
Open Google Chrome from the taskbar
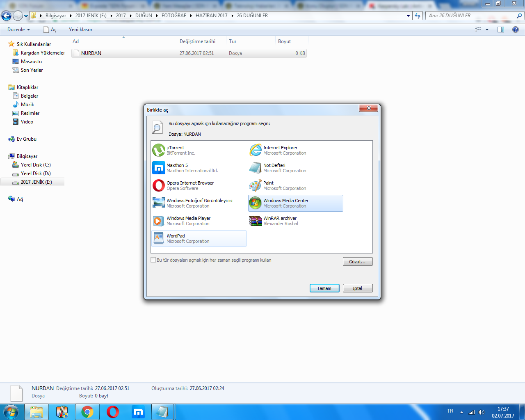tap(87, 412)
